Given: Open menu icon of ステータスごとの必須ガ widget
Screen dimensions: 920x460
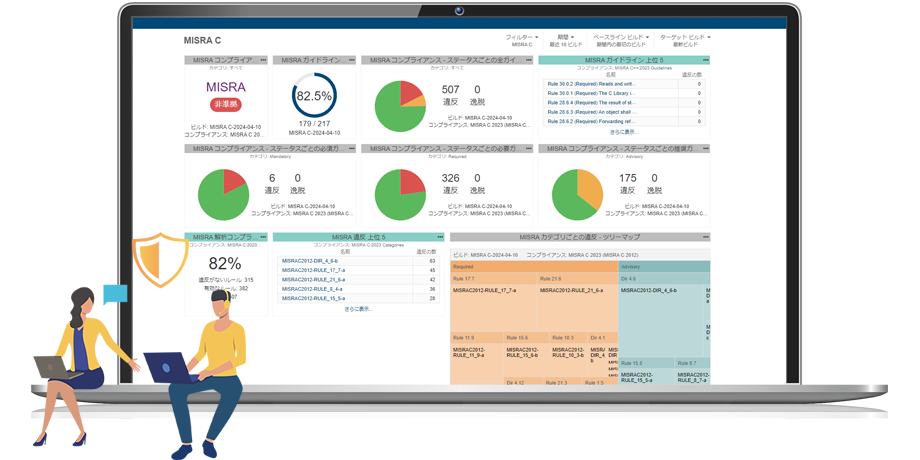Looking at the screenshot, I should tap(351, 149).
